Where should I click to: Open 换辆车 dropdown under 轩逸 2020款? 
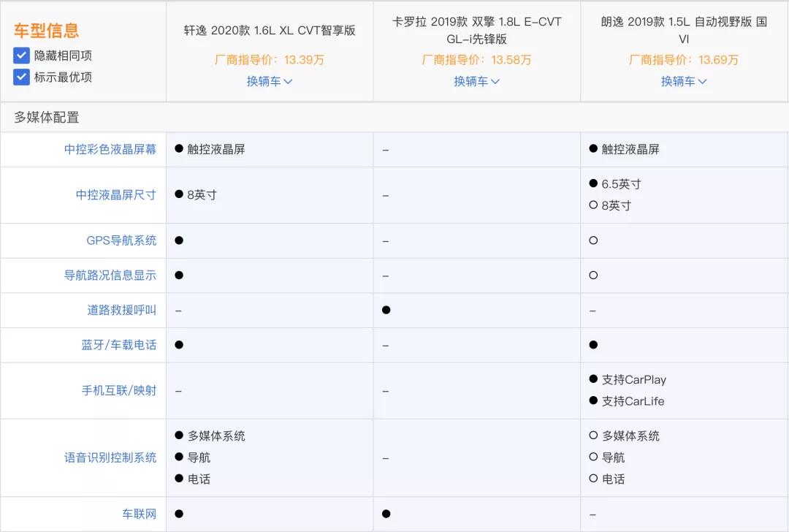(x=270, y=81)
